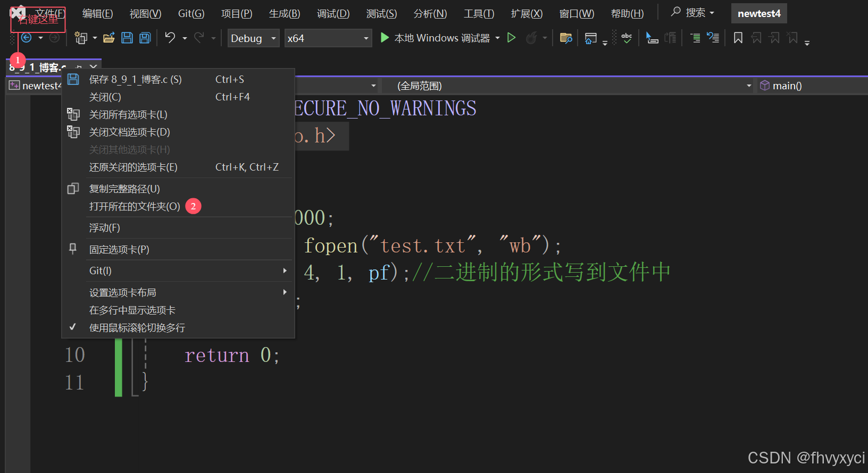Open the 窗口(W) menu
Image resolution: width=868 pixels, height=473 pixels.
(577, 13)
